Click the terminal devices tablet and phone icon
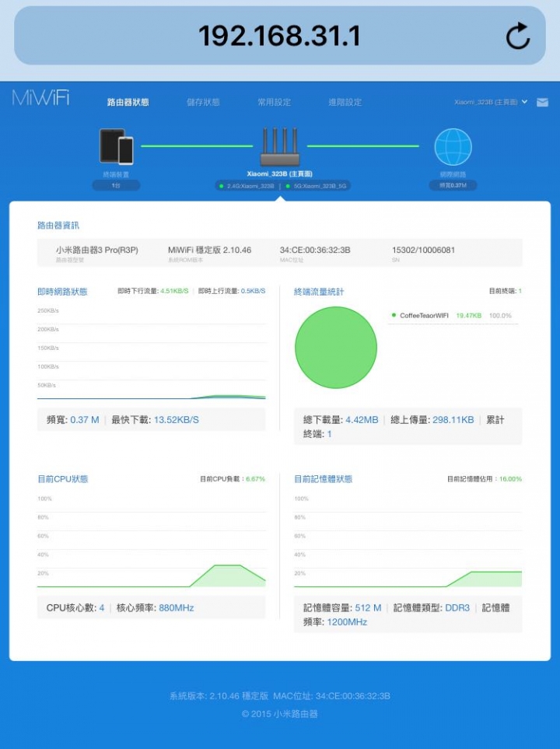 pyautogui.click(x=116, y=146)
